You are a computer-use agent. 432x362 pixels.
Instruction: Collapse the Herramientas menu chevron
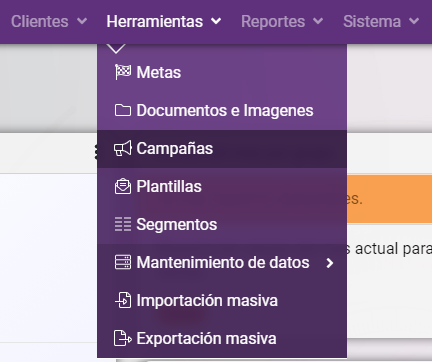216,21
